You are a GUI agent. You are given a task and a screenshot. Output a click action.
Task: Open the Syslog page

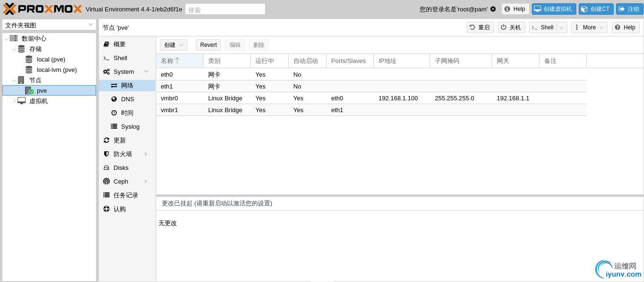click(127, 126)
